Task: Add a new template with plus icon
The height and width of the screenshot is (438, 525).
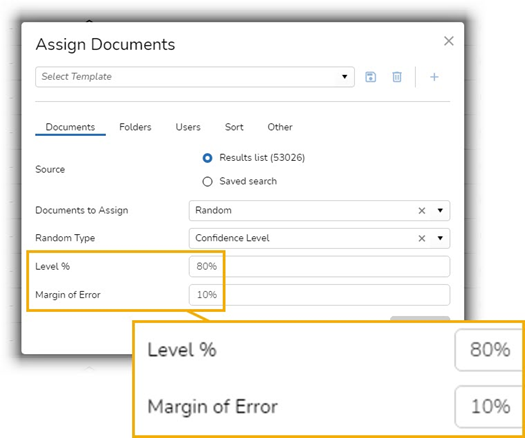Action: pos(434,77)
